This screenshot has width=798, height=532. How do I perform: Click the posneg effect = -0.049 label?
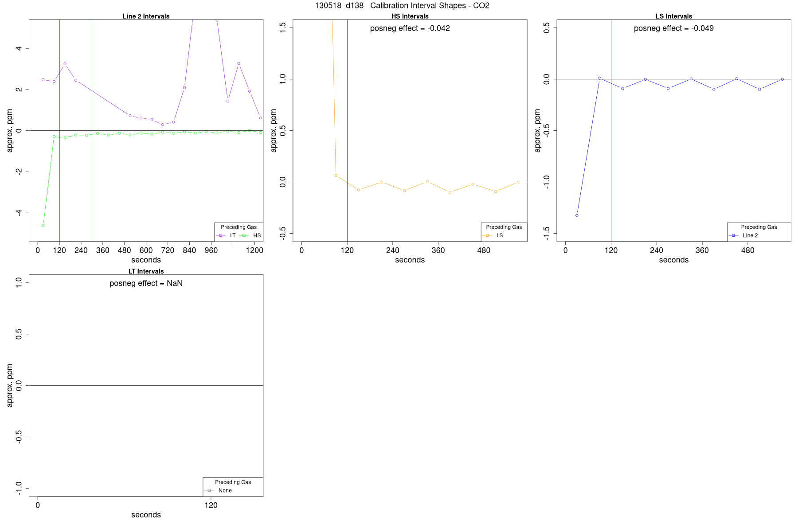coord(674,28)
